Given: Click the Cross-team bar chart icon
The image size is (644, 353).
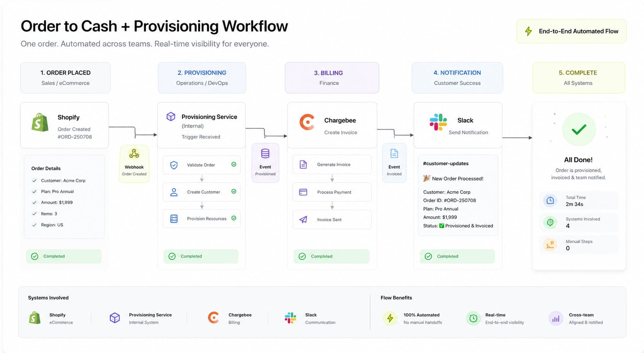Looking at the screenshot, I should [556, 318].
